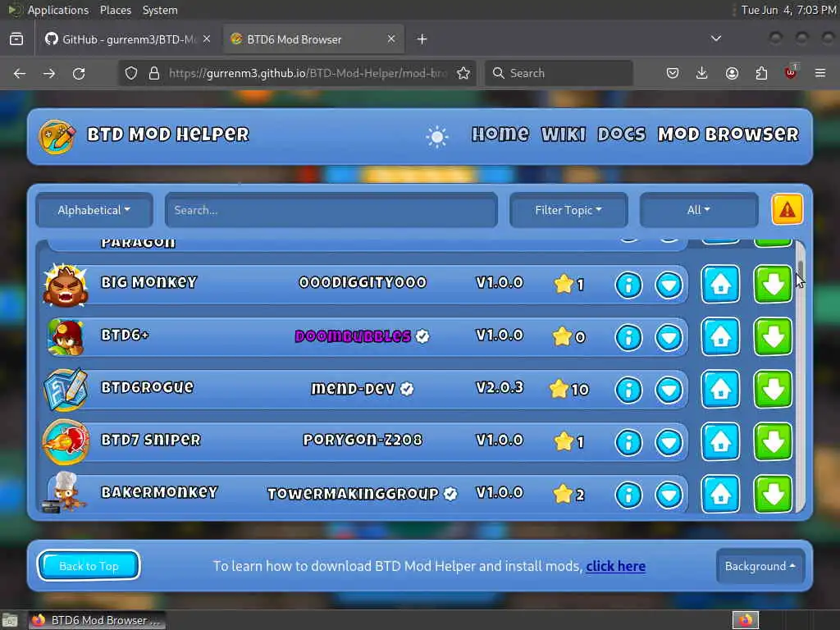Go back in browser history
The width and height of the screenshot is (840, 630).
(x=20, y=73)
